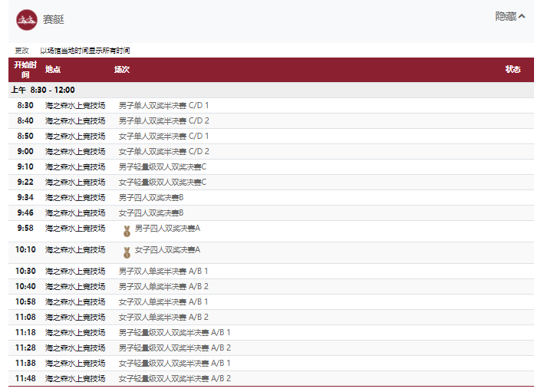Click the 9:10 start time
The height and width of the screenshot is (392, 544).
(x=25, y=167)
